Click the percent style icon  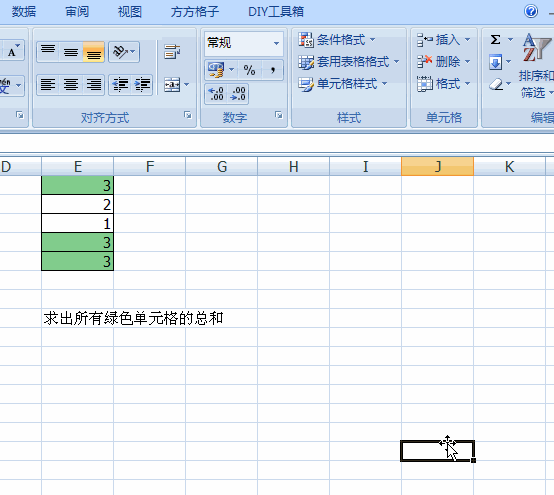[x=249, y=70]
